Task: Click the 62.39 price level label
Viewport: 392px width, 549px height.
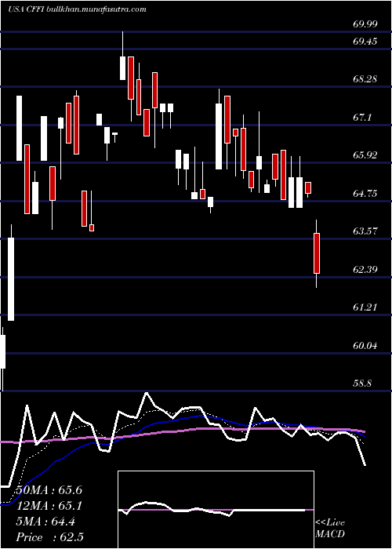Action: coord(365,270)
